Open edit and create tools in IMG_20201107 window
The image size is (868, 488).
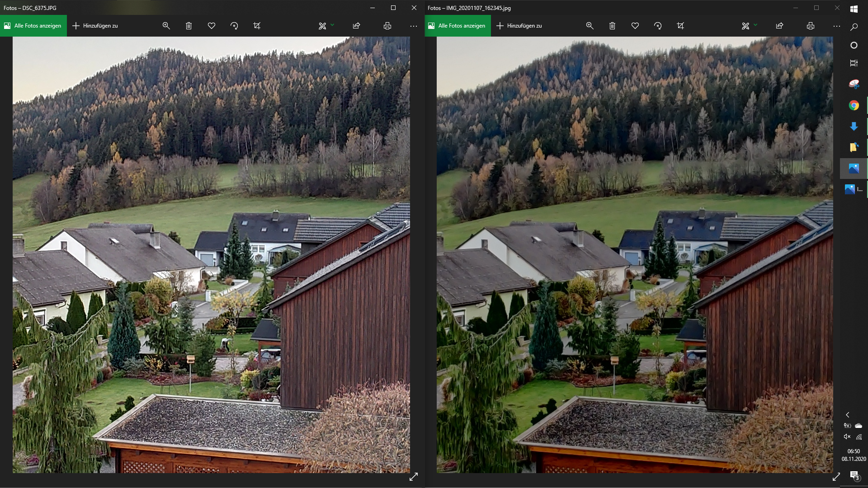click(745, 26)
